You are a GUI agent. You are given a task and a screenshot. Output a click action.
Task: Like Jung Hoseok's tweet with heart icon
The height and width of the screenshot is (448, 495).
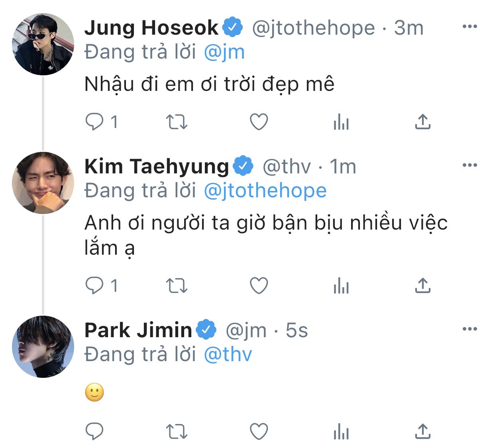[259, 122]
